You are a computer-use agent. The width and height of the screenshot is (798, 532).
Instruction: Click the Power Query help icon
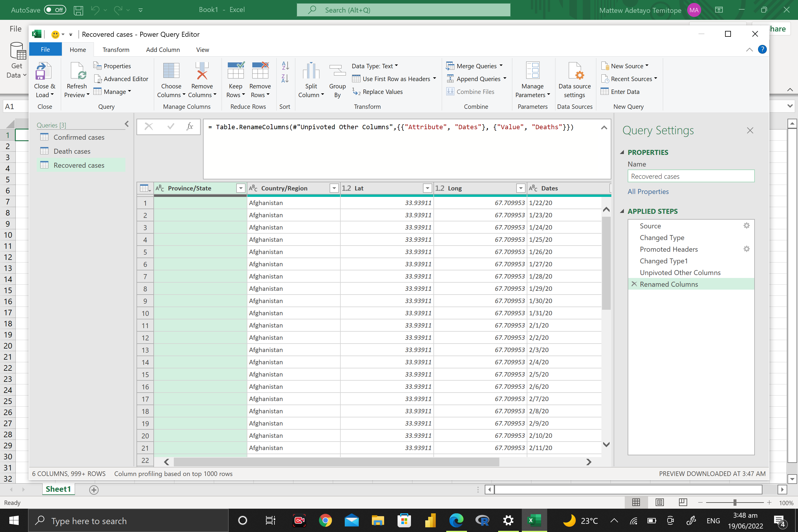point(762,50)
